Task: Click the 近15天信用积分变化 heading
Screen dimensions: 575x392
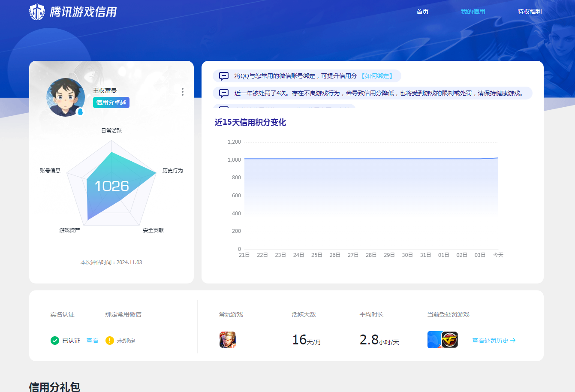Action: tap(250, 122)
